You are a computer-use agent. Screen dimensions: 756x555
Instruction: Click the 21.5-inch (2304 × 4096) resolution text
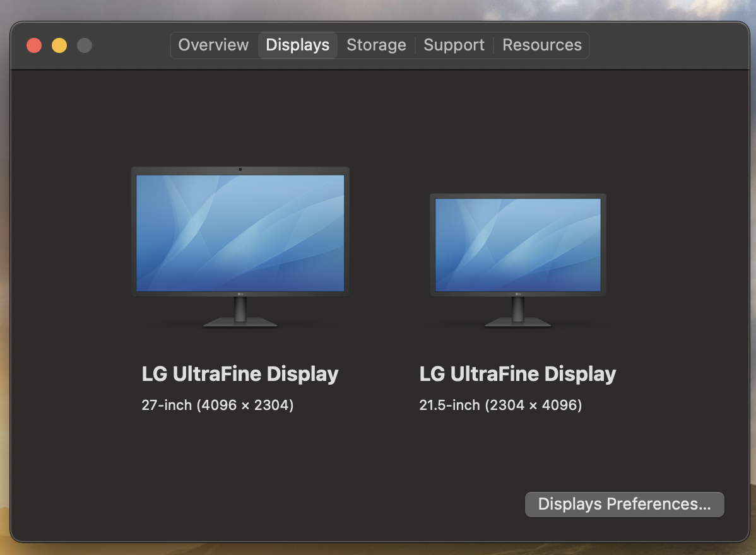click(500, 405)
